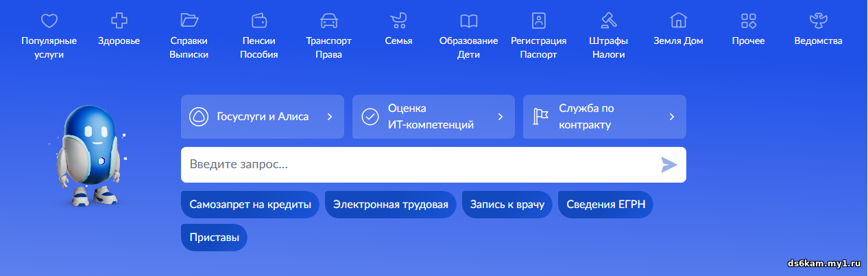
Task: Click the Самозапрет на кредиты chip
Action: [x=250, y=205]
